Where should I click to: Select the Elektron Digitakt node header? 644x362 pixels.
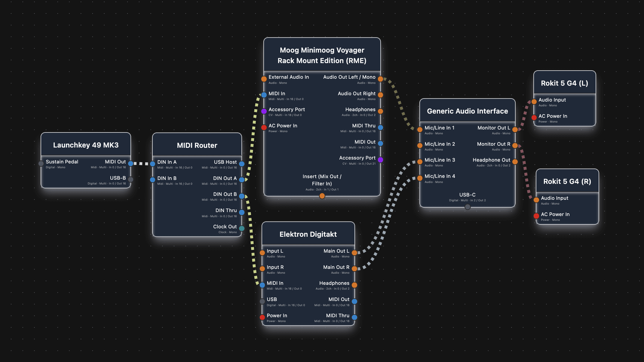(x=308, y=234)
